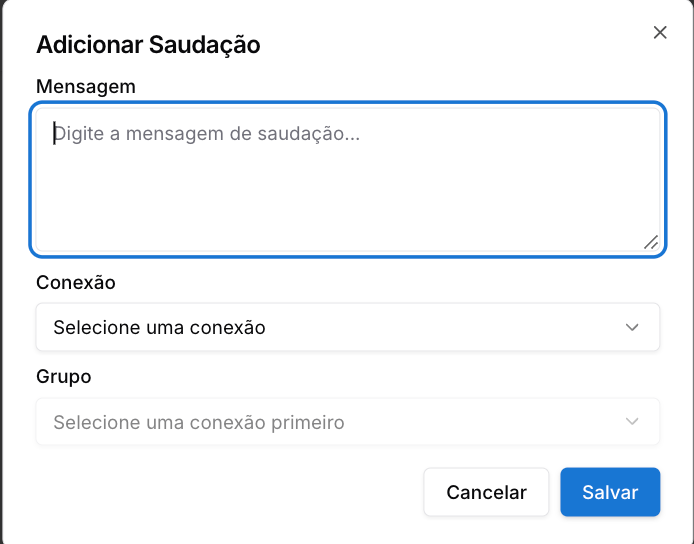Image resolution: width=694 pixels, height=544 pixels.
Task: Click the Conexão dropdown chevron arrow
Action: point(632,327)
